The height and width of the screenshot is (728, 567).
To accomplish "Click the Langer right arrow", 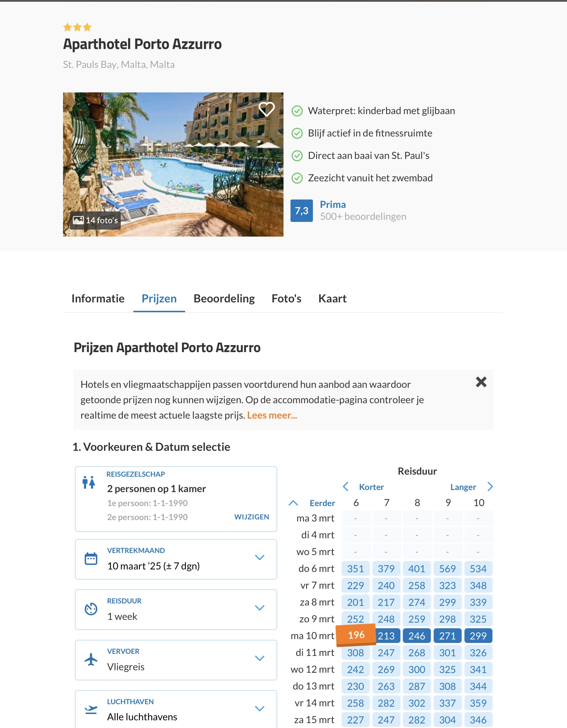I will tap(490, 486).
